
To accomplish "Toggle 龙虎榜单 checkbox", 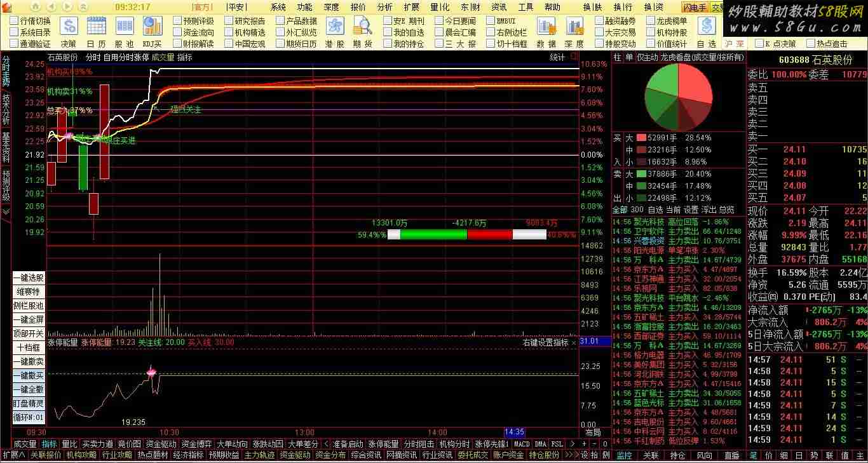I will coord(651,20).
